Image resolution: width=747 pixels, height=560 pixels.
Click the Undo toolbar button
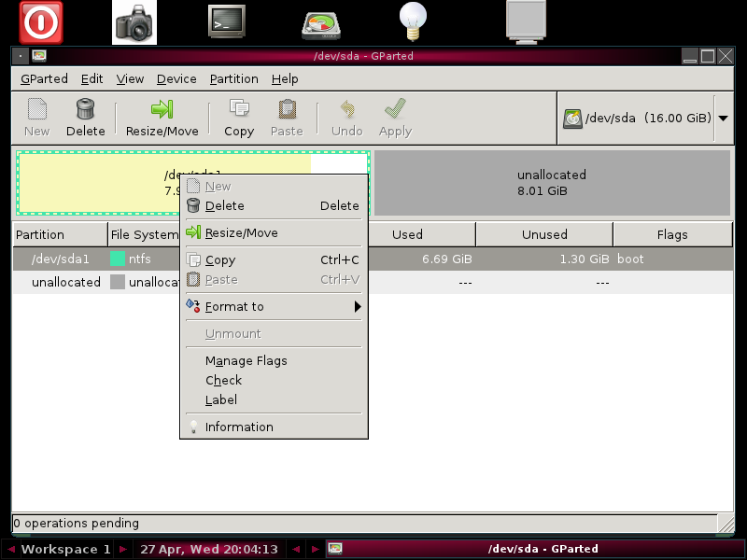tap(347, 118)
